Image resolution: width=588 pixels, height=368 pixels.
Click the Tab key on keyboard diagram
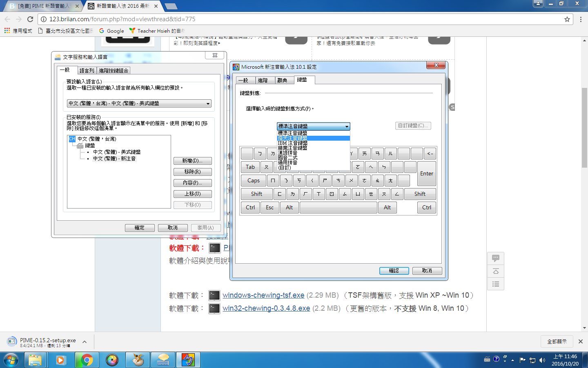coord(250,167)
